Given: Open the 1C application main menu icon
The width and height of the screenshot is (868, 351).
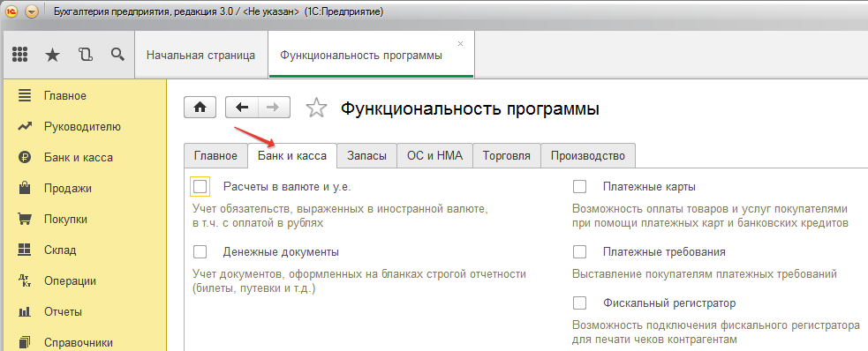Looking at the screenshot, I should (12, 12).
